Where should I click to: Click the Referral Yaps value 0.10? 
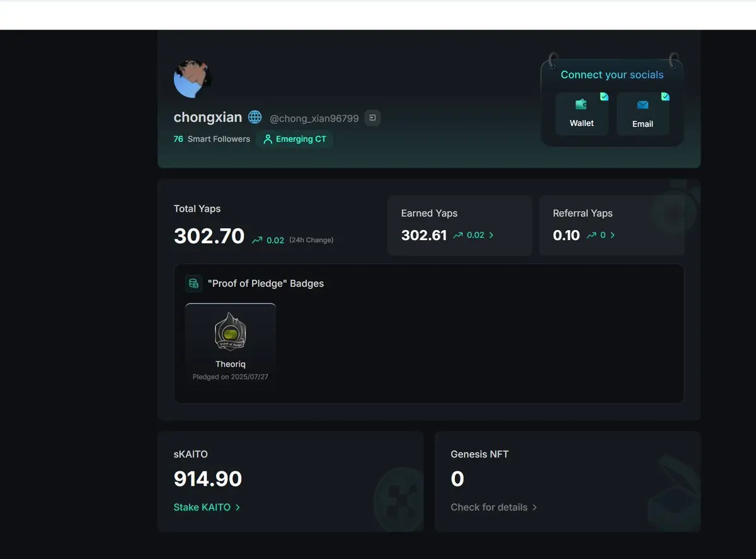[x=566, y=235]
